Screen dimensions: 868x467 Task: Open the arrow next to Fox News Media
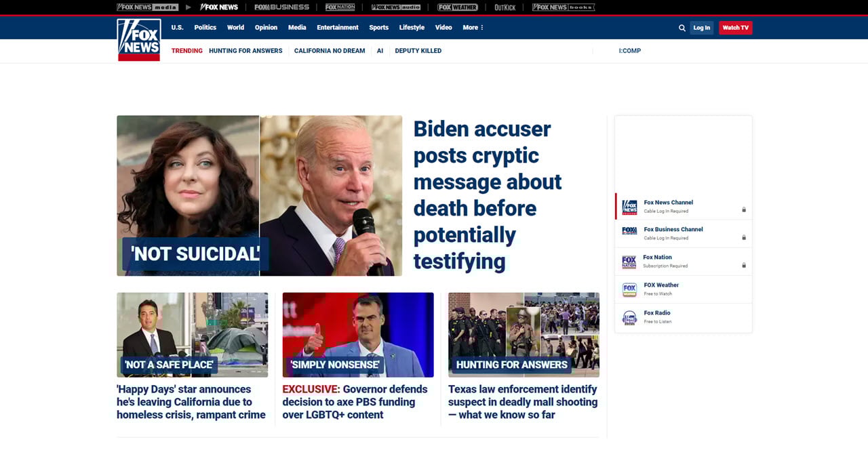pos(188,7)
